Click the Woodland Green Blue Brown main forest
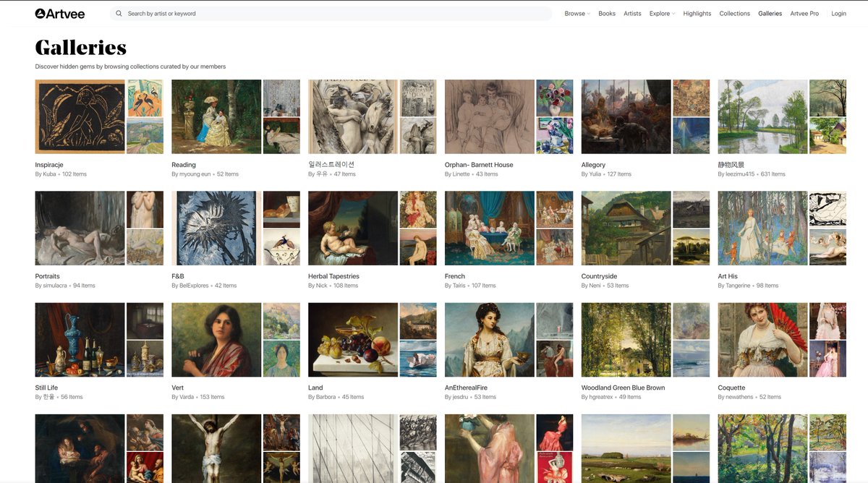 [626, 340]
